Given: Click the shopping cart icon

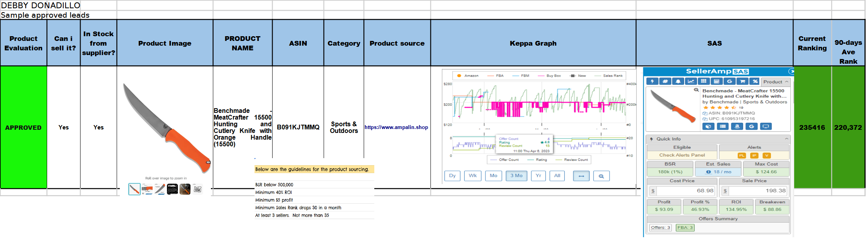Looking at the screenshot, I should point(742,81).
